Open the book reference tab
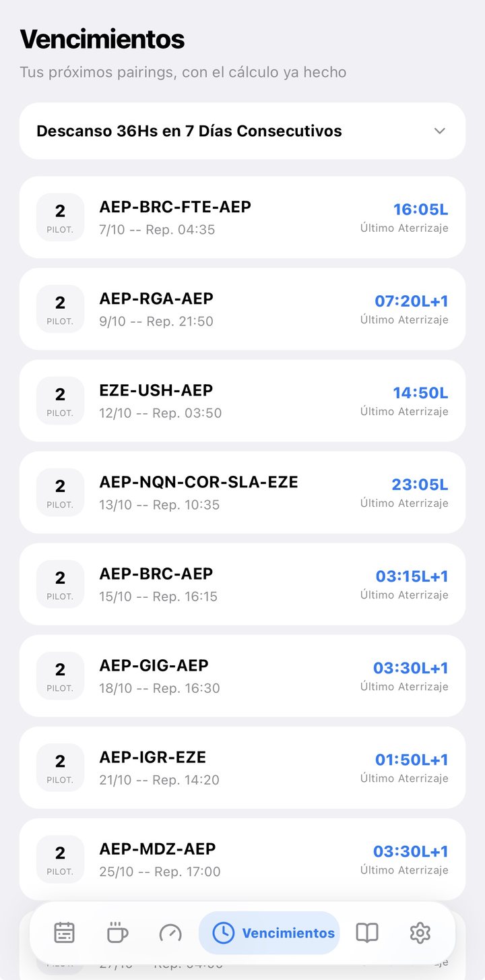The width and height of the screenshot is (485, 980). 367,933
